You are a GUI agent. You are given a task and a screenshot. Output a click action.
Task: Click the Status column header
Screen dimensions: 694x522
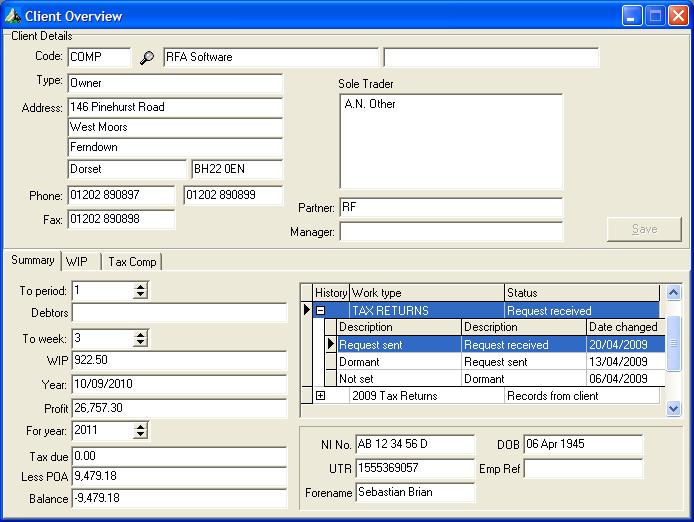pyautogui.click(x=582, y=293)
